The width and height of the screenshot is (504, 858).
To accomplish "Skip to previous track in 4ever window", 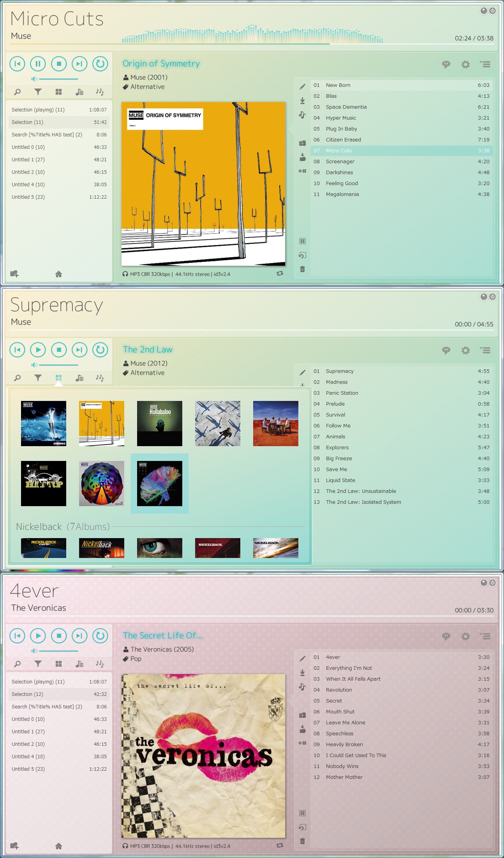I will pyautogui.click(x=18, y=636).
